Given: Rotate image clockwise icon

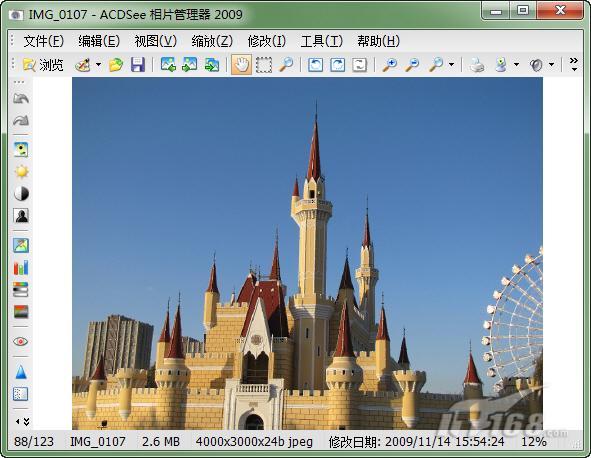Looking at the screenshot, I should tap(337, 65).
